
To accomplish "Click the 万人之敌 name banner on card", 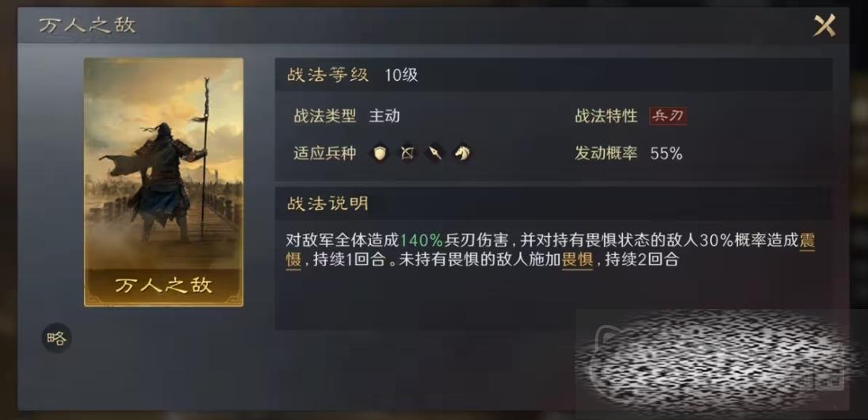I will pyautogui.click(x=164, y=285).
